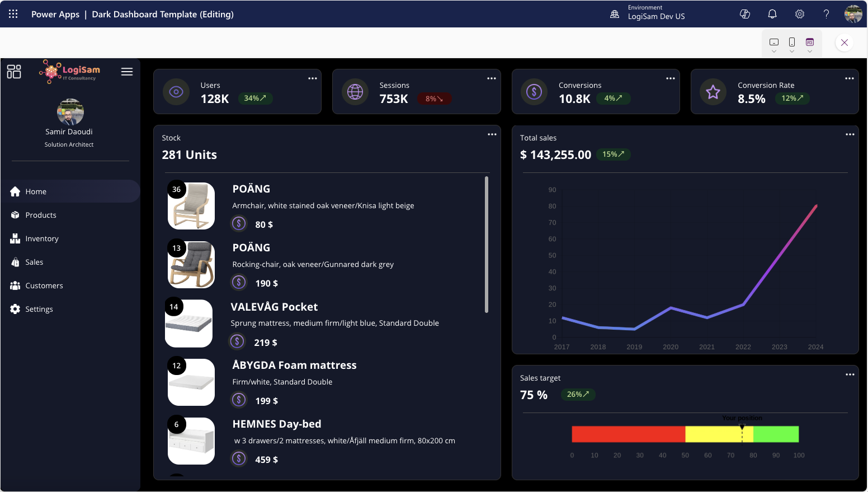Open the Power Apps waffle launcher
The height and width of the screenshot is (492, 868).
(12, 14)
